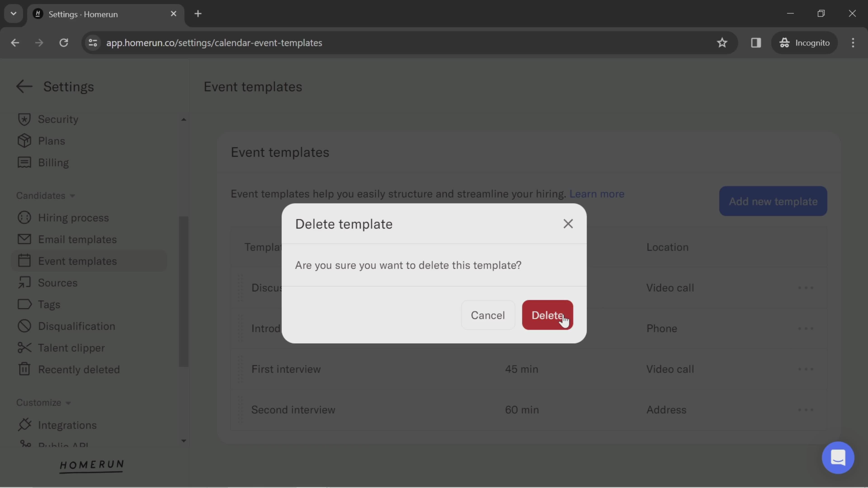Grab the drag handle of Second interview
Screen dimensions: 868x488
click(240, 410)
